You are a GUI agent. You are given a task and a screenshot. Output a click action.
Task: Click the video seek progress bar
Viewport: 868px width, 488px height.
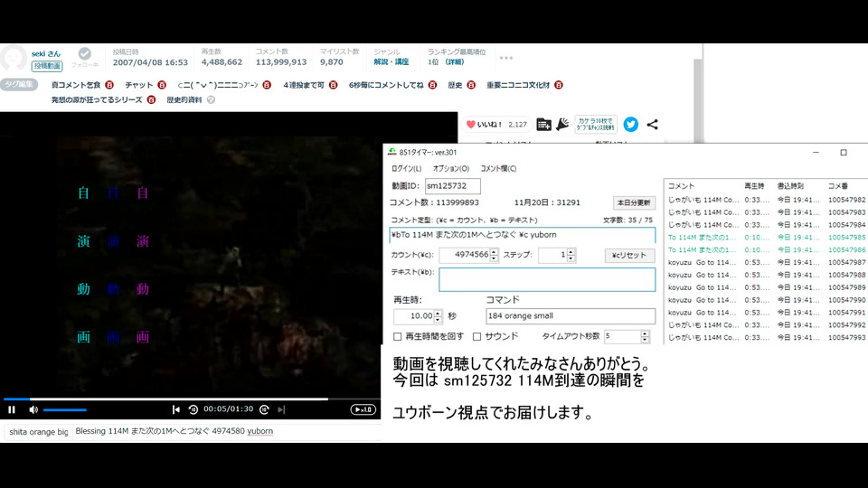point(192,399)
